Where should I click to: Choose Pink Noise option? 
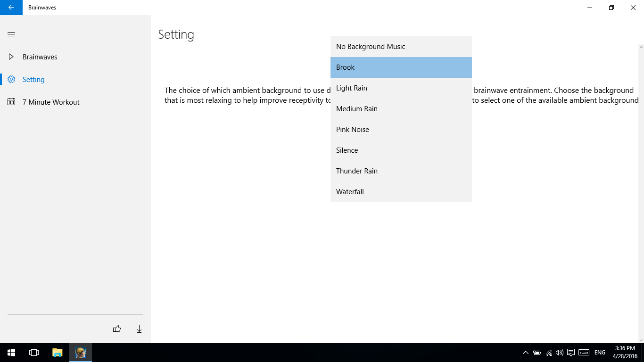pyautogui.click(x=401, y=130)
